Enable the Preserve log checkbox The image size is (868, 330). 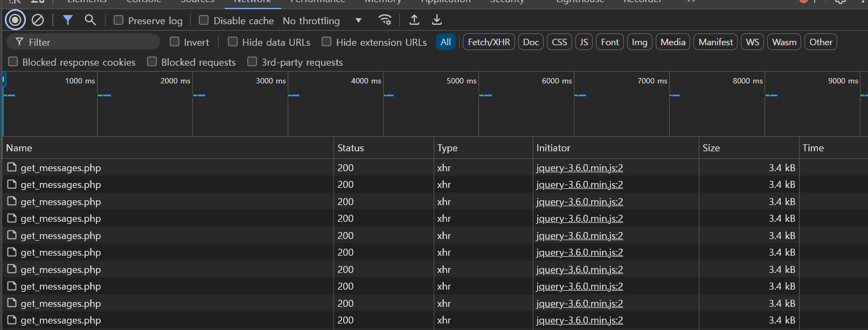tap(119, 20)
